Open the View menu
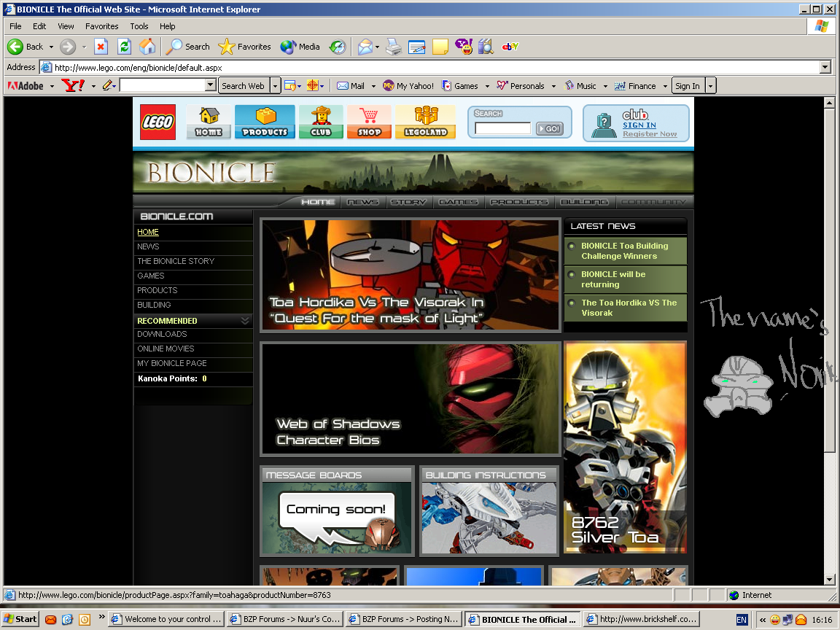 (x=66, y=26)
